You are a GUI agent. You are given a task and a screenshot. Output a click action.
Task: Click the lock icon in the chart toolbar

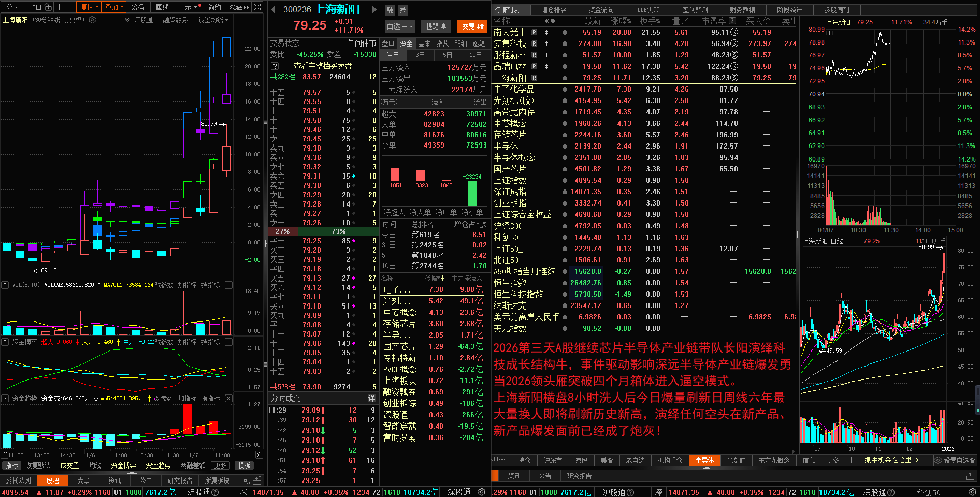(48, 7)
